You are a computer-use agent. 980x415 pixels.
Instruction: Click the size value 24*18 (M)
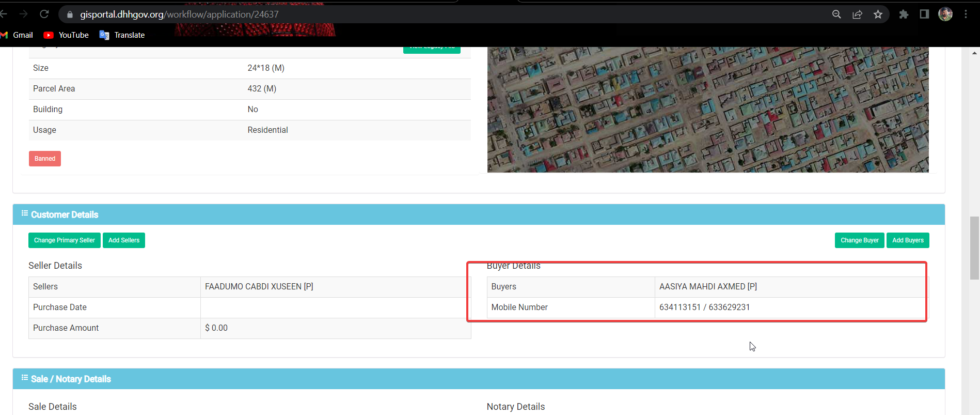(266, 68)
